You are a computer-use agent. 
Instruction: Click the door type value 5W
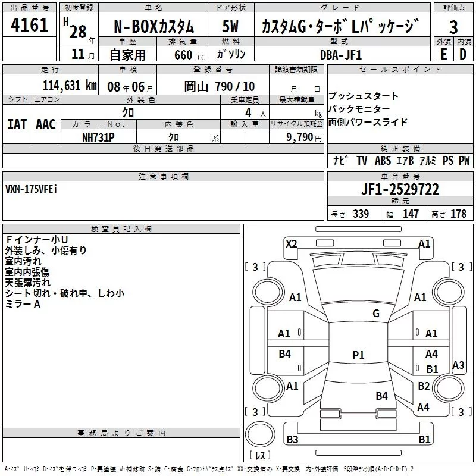pos(230,26)
